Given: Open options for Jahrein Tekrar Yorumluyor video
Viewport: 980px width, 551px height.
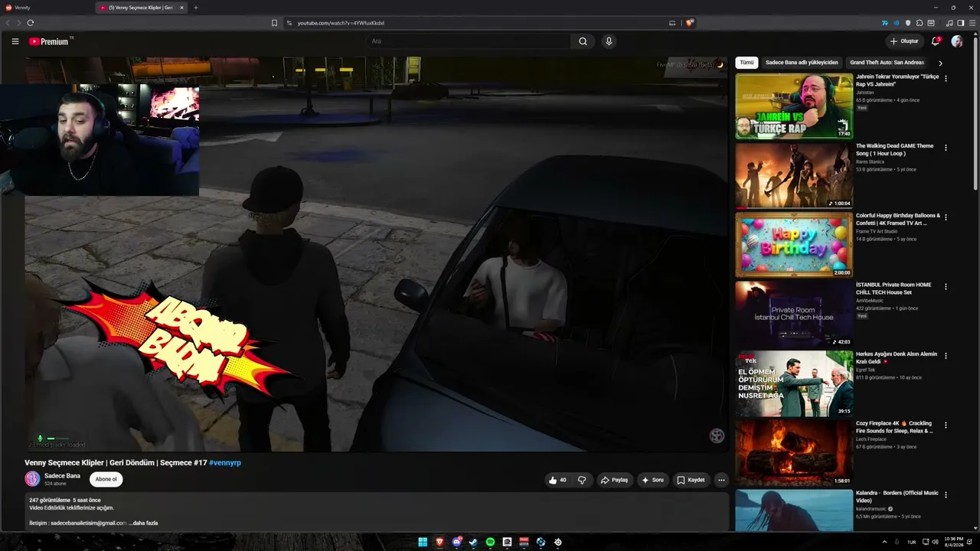Looking at the screenshot, I should point(946,78).
